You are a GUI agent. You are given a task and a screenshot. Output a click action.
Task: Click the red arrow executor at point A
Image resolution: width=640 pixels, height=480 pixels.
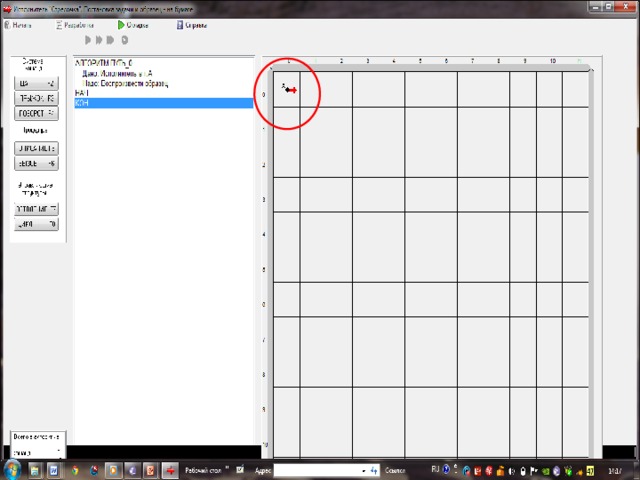tap(291, 90)
